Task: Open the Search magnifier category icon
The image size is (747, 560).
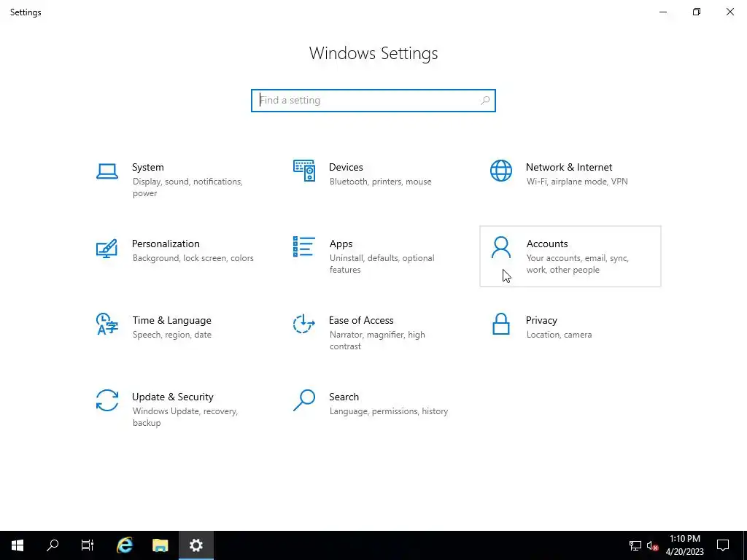Action: [304, 400]
